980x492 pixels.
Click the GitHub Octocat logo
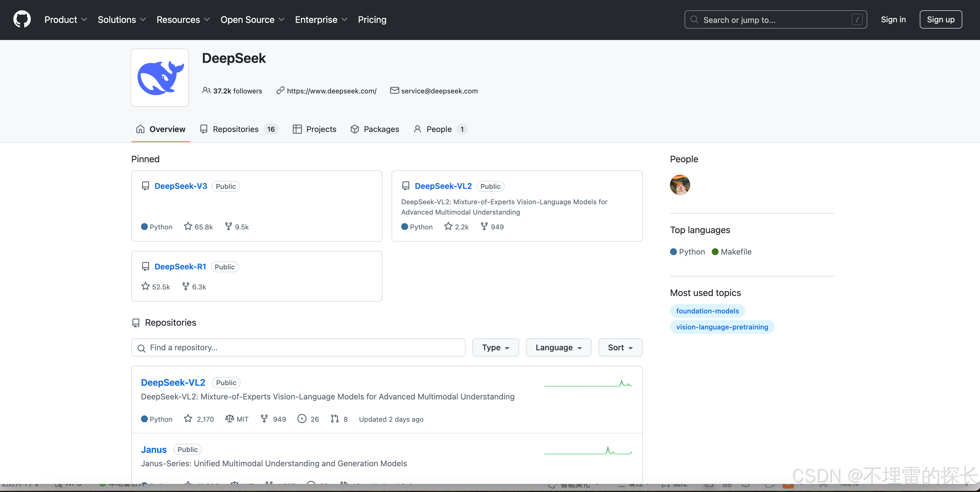(22, 19)
